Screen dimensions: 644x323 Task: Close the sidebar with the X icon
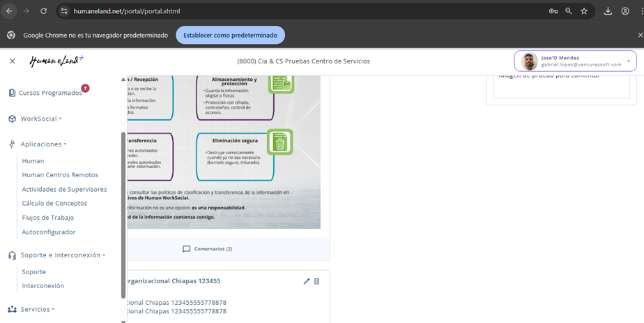[x=13, y=61]
